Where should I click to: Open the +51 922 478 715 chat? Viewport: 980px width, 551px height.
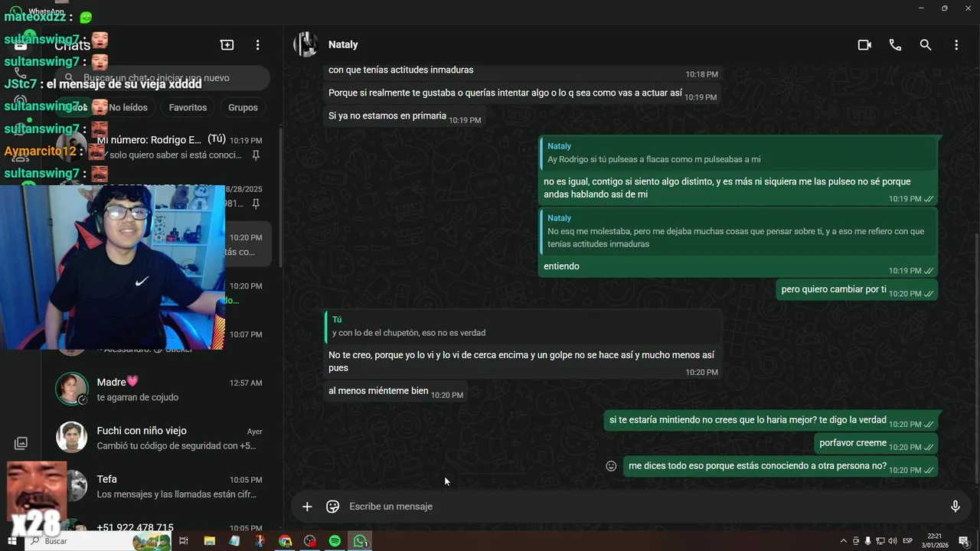pos(162,527)
